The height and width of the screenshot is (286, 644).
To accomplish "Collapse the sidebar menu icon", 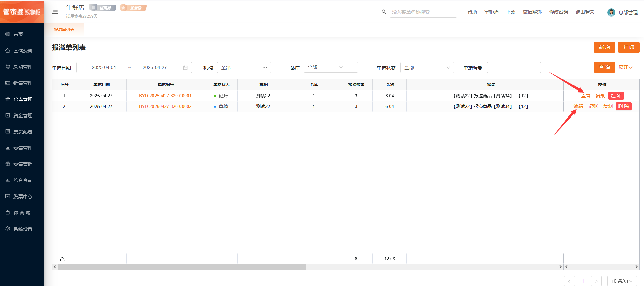I will pyautogui.click(x=55, y=11).
